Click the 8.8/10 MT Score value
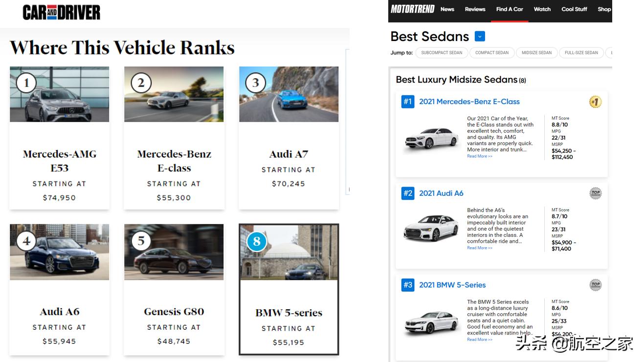The height and width of the screenshot is (362, 644). [x=559, y=125]
